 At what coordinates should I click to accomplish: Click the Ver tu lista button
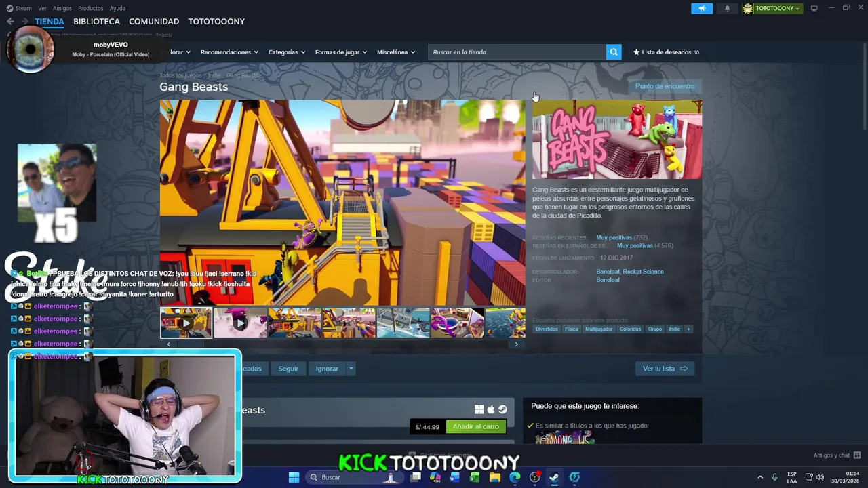coord(665,369)
